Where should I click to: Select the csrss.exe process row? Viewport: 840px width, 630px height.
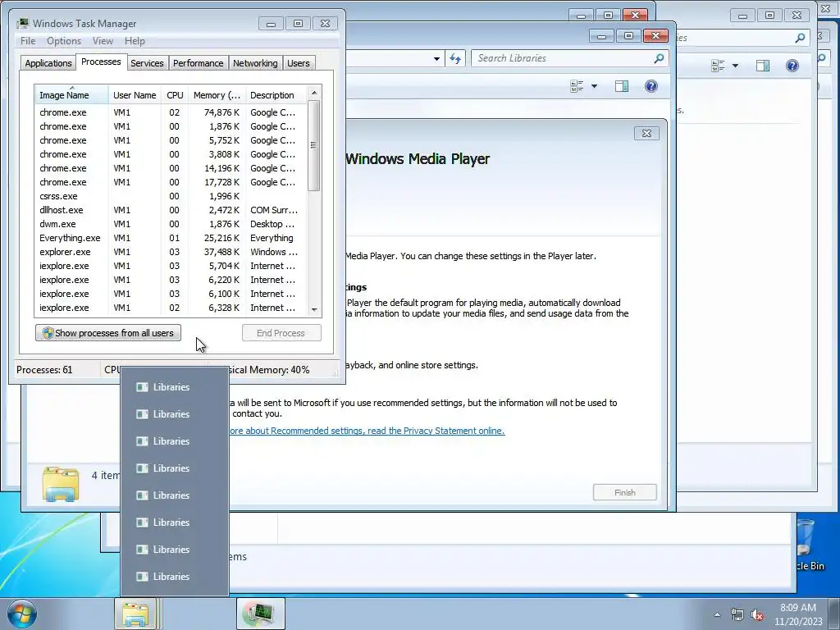(x=171, y=196)
